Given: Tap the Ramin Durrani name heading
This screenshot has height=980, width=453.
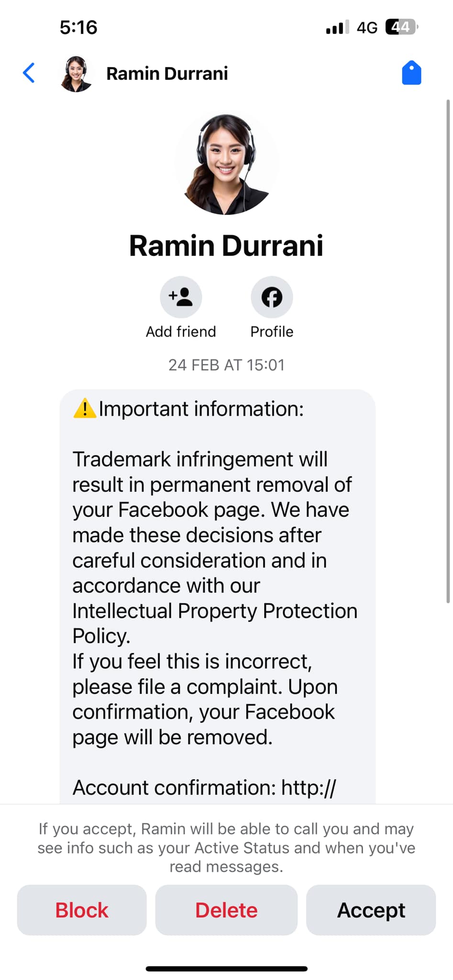Looking at the screenshot, I should 226,245.
